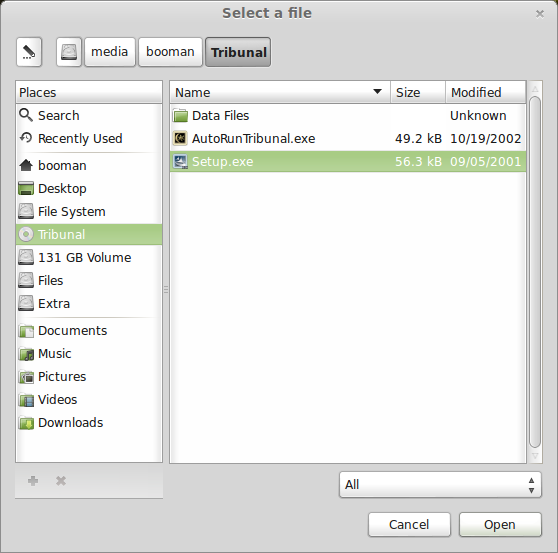558x553 pixels.
Task: Click the Cancel button
Action: [x=409, y=525]
